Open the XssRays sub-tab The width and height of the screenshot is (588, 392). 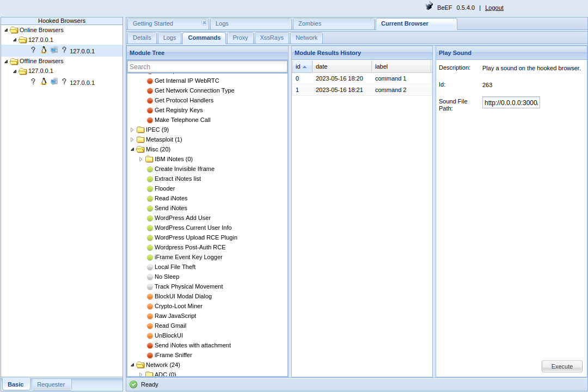click(271, 38)
